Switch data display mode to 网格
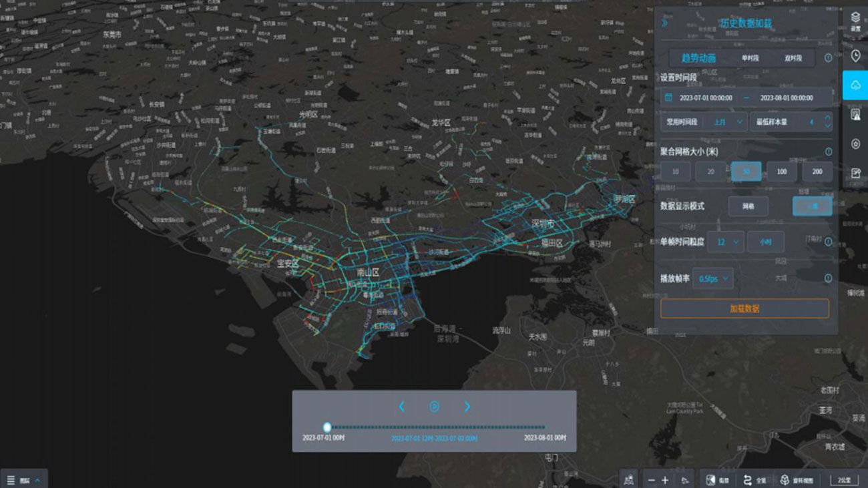The height and width of the screenshot is (488, 868). click(x=748, y=206)
